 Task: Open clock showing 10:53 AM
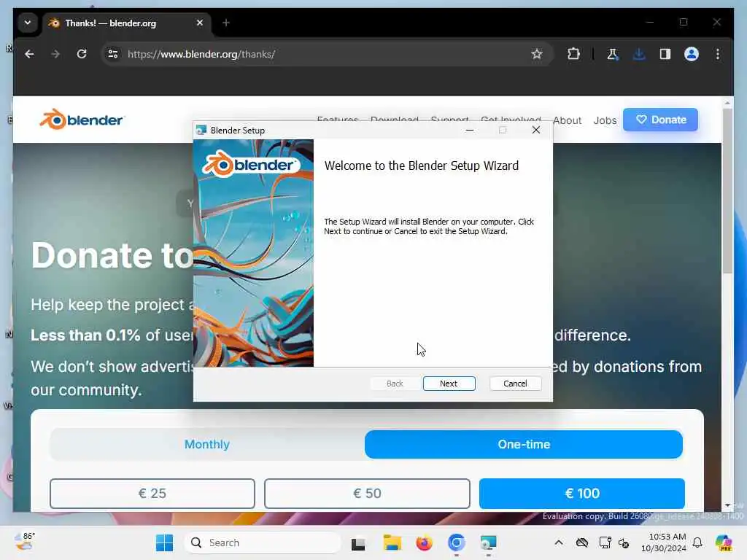664,542
